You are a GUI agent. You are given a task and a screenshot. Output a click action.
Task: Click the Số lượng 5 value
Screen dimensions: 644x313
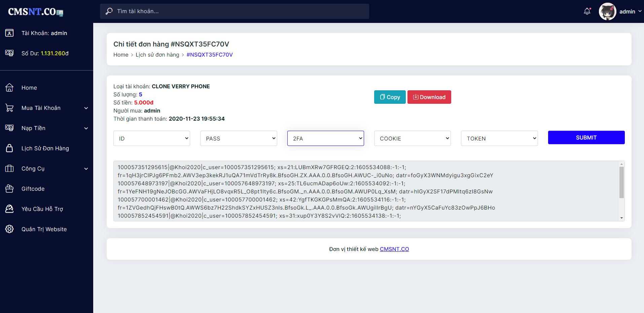click(x=141, y=94)
